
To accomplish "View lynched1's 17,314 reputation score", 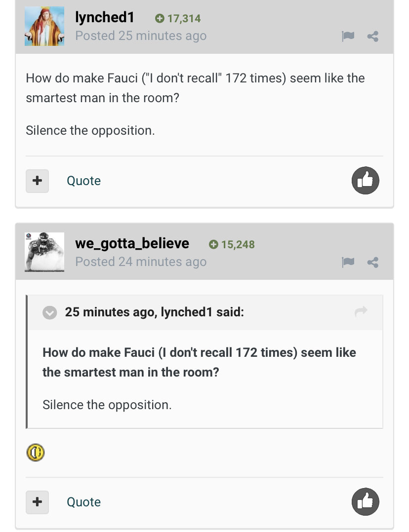I will pyautogui.click(x=178, y=19).
